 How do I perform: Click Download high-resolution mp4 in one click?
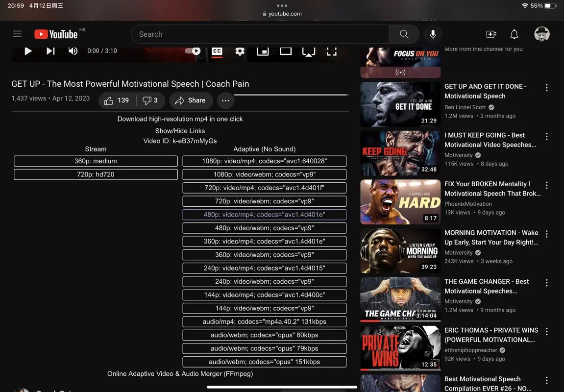(180, 119)
